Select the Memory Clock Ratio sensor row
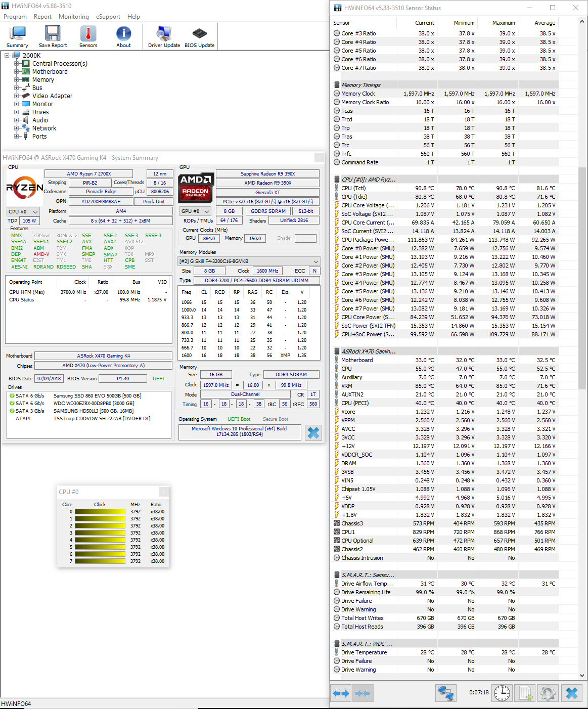 (445, 102)
